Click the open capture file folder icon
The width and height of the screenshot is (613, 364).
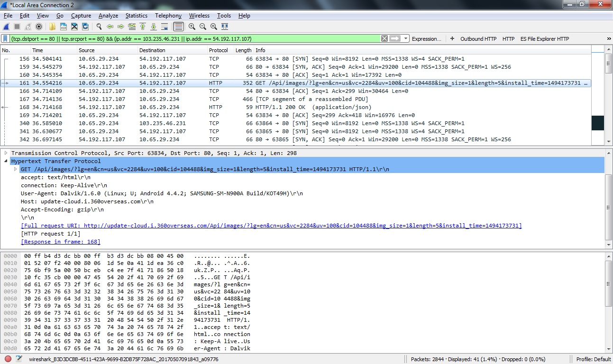tap(52, 27)
